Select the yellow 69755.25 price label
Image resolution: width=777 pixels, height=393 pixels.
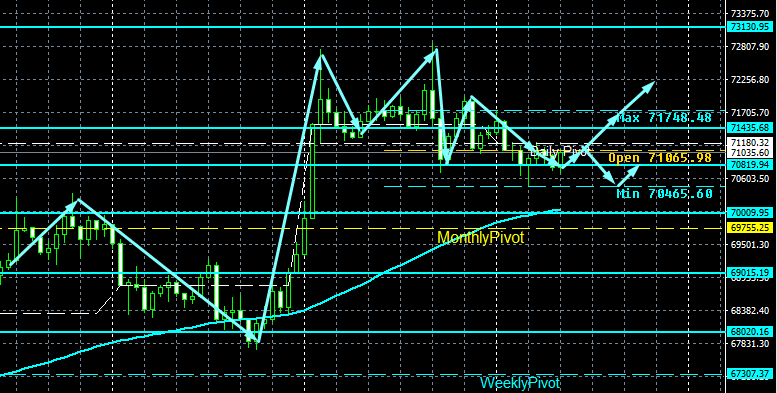[750, 227]
